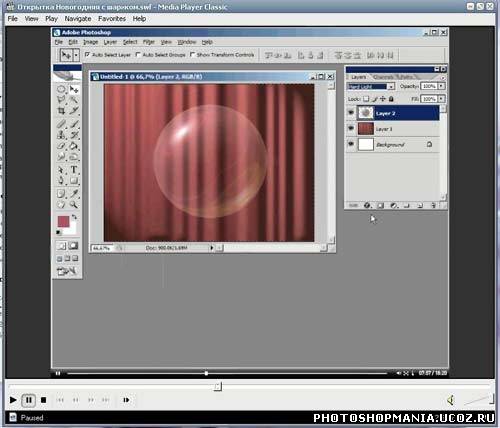
Task: Select the Paint Bucket tool
Action: (74, 146)
